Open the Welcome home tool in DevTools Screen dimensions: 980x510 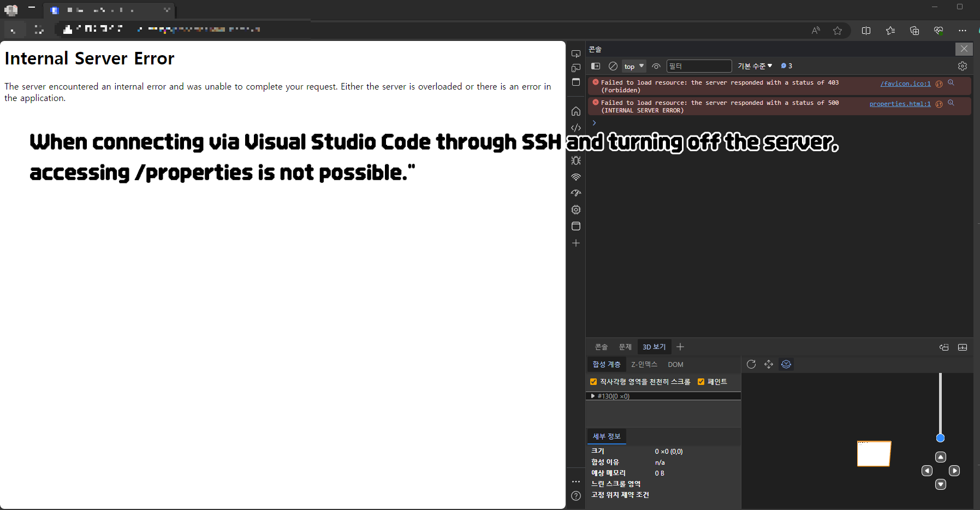click(x=575, y=111)
